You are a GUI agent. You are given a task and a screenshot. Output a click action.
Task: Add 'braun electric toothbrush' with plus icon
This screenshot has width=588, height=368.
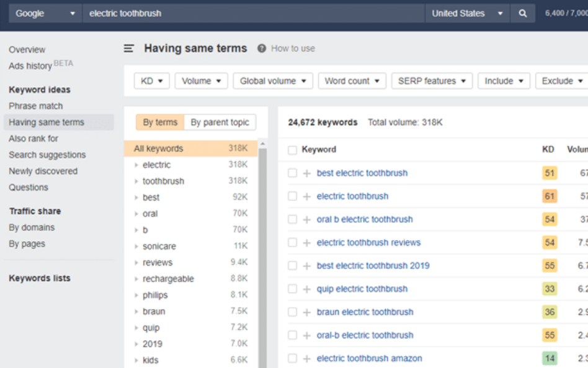pos(307,312)
